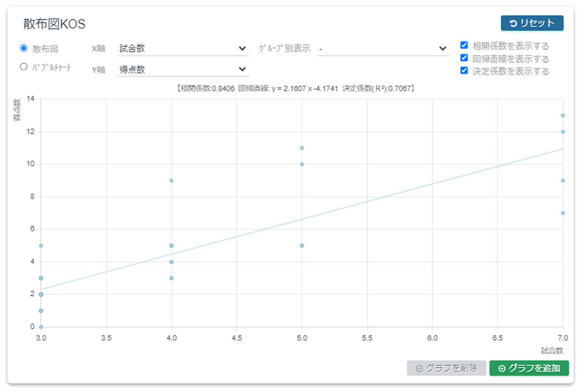
Task: Click the リセット reset button
Action: (532, 23)
